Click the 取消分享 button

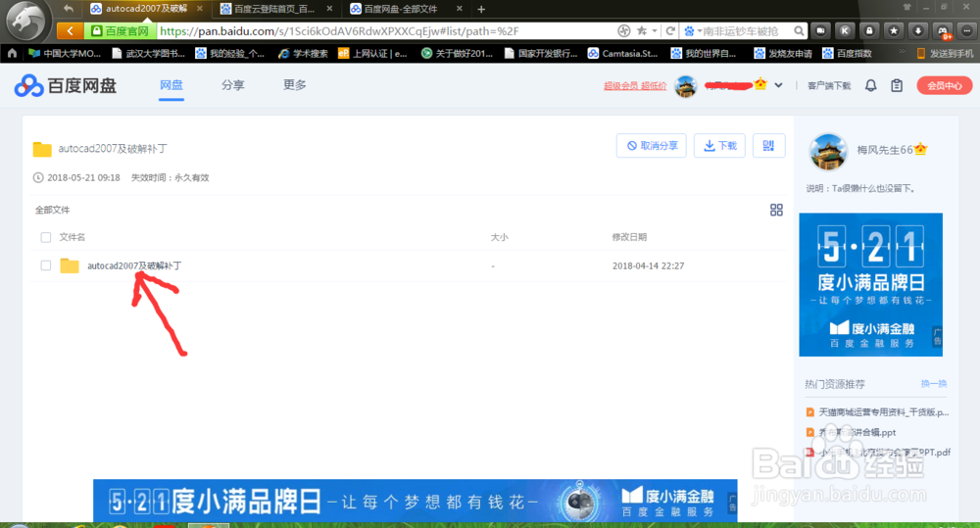tap(652, 146)
